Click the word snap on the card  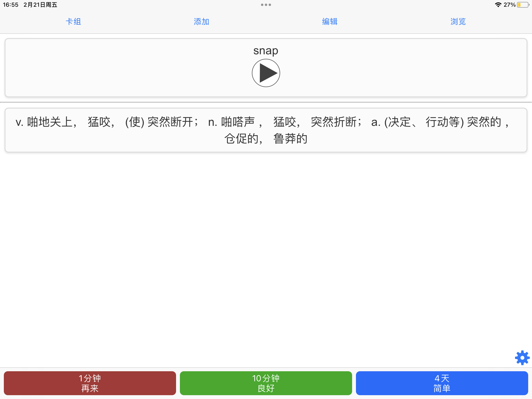(x=266, y=51)
